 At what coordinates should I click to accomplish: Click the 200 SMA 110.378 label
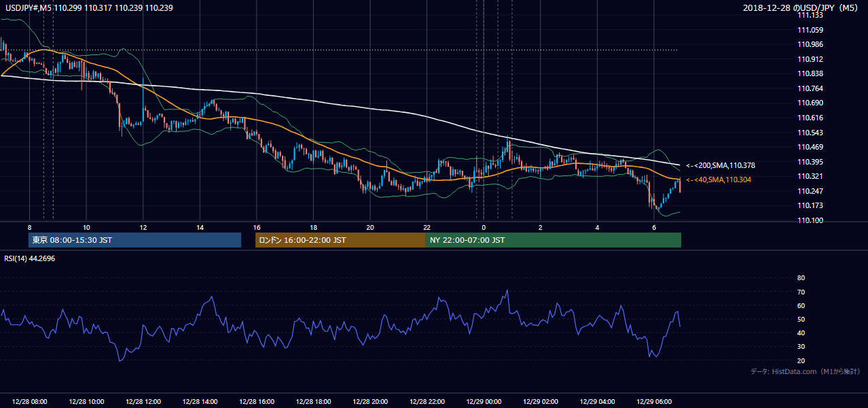(721, 165)
